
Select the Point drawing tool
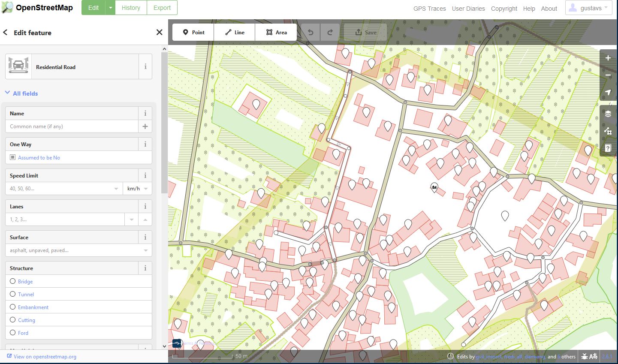(x=193, y=32)
